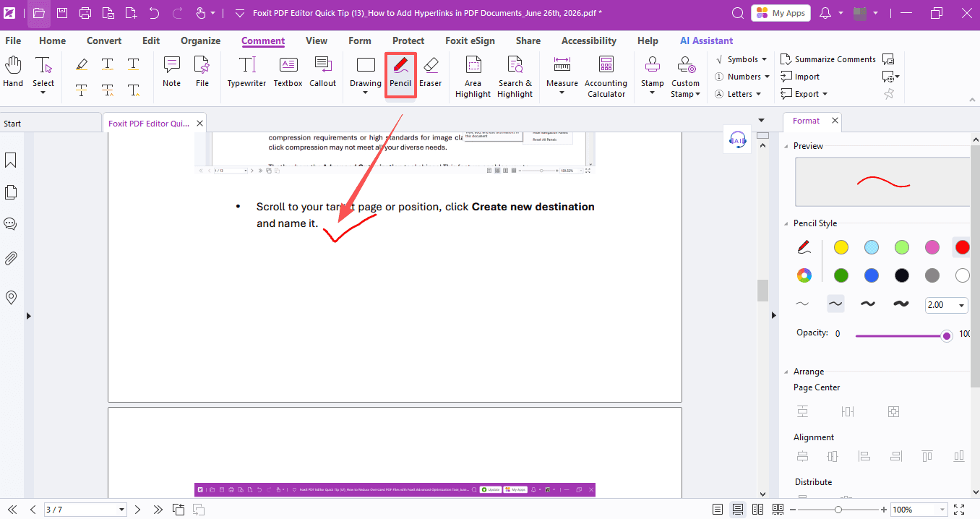Switch to facing pages view
Screen dimensions: 980x519
[757, 510]
